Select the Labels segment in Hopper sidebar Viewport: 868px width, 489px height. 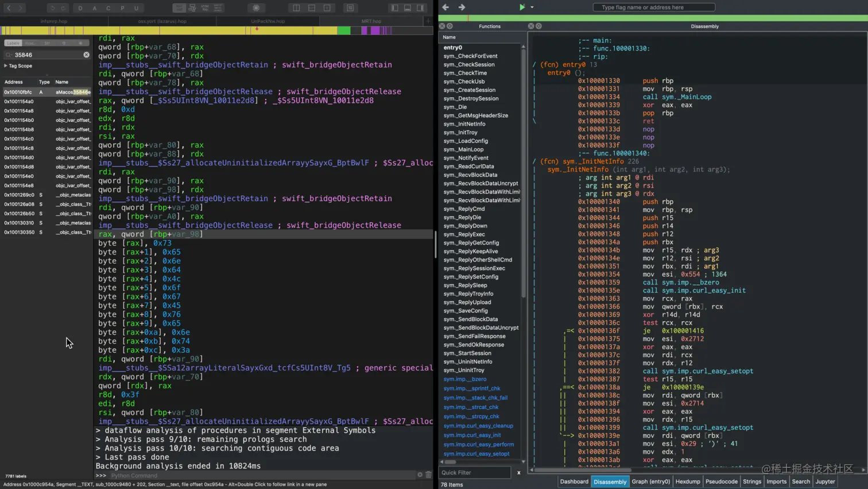click(13, 43)
